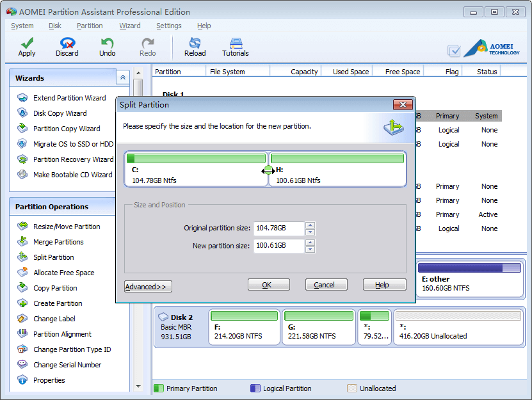Viewport: 532px width, 400px height.
Task: Click the Status column header
Action: click(x=482, y=72)
